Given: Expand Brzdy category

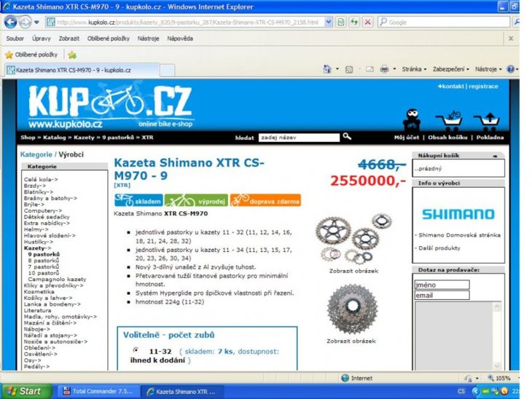Looking at the screenshot, I should tap(34, 186).
